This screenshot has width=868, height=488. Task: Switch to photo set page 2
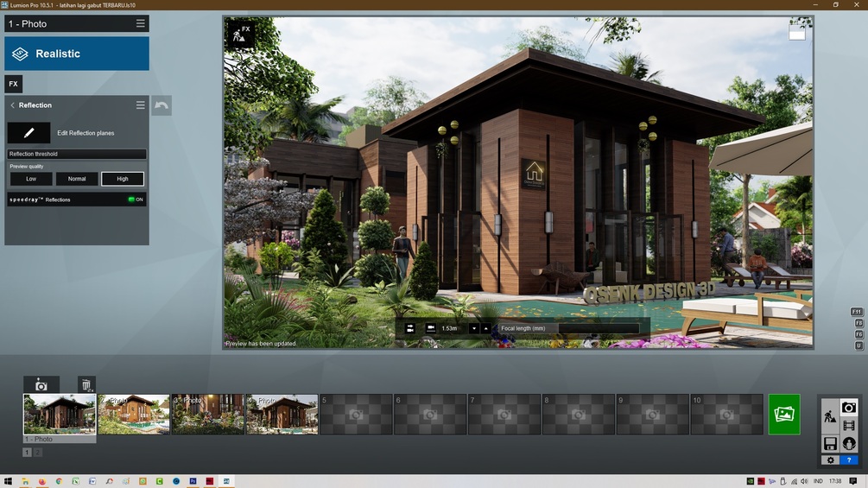click(38, 452)
